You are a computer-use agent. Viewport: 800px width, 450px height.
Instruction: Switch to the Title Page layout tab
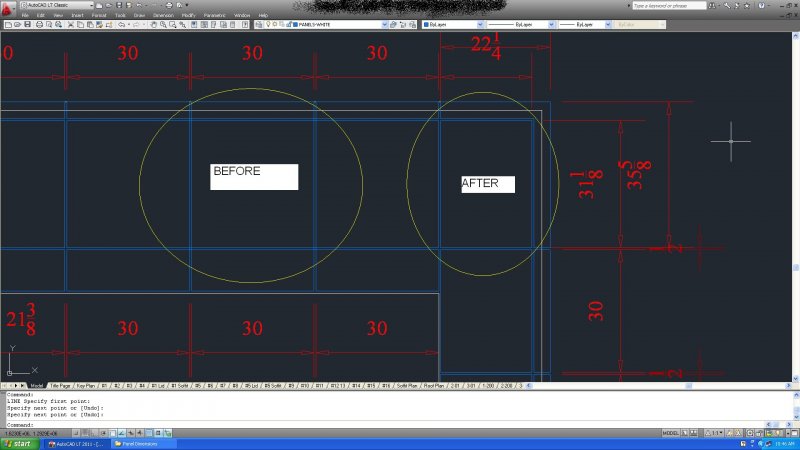(x=60, y=386)
